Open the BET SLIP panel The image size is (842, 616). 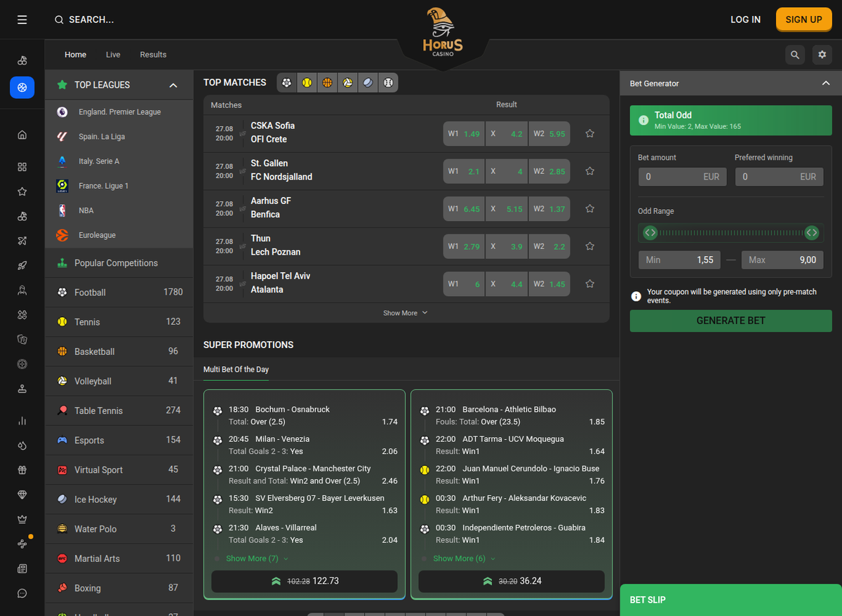pos(731,600)
